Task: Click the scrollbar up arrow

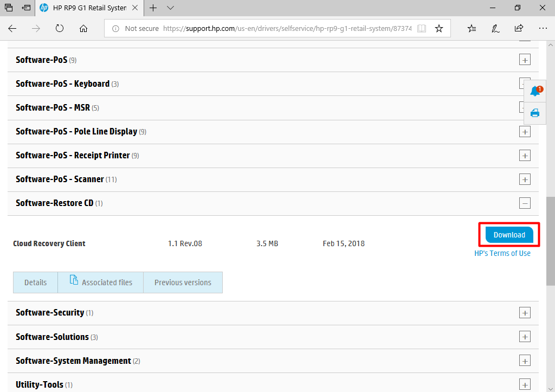Action: pos(551,45)
